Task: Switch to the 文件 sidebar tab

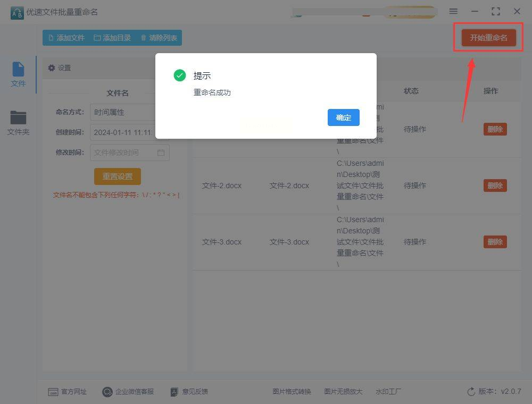Action: coord(18,74)
